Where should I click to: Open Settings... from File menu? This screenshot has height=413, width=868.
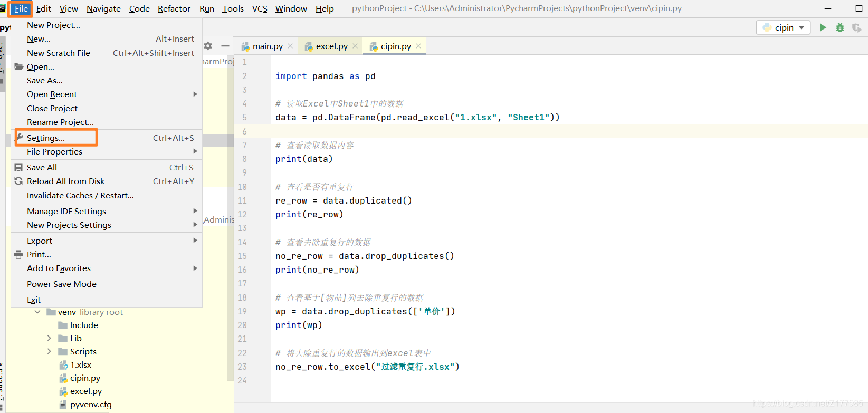tap(107, 138)
